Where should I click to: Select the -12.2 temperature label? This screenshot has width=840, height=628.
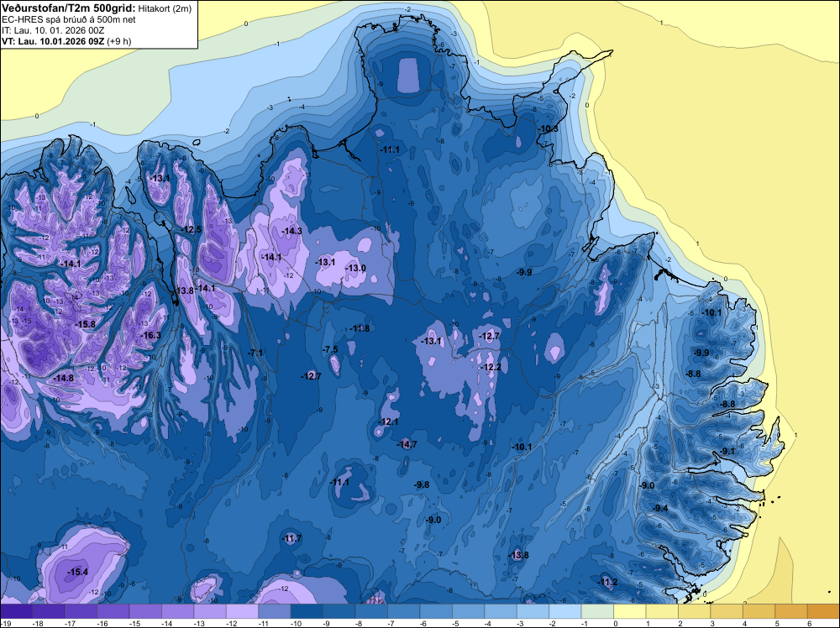[x=491, y=367]
